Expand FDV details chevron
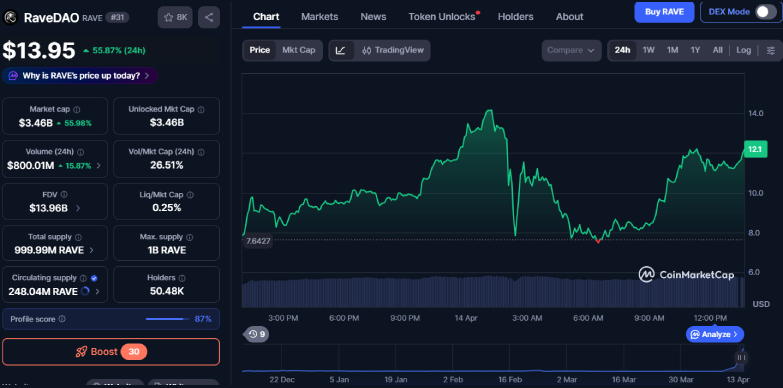This screenshot has width=783, height=388. coord(77,208)
